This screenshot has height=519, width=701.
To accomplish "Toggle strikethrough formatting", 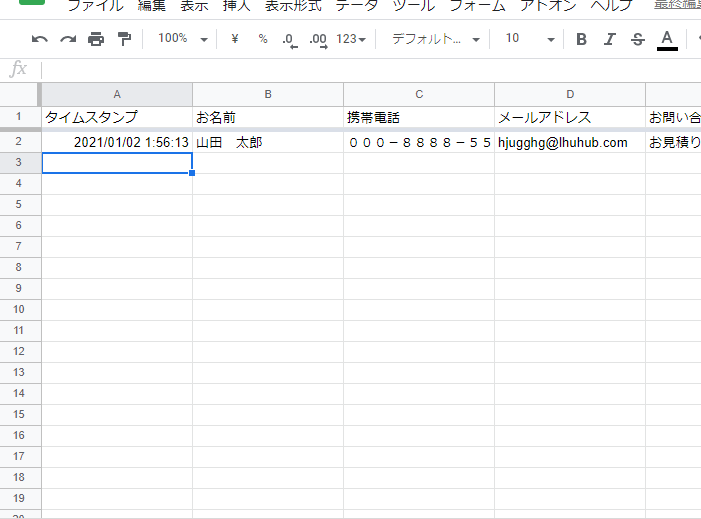I will [x=638, y=39].
